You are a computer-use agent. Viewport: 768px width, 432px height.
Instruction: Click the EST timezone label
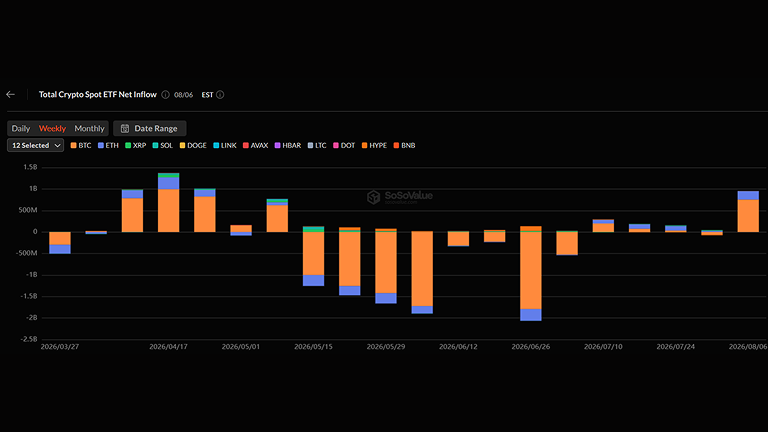pos(207,95)
